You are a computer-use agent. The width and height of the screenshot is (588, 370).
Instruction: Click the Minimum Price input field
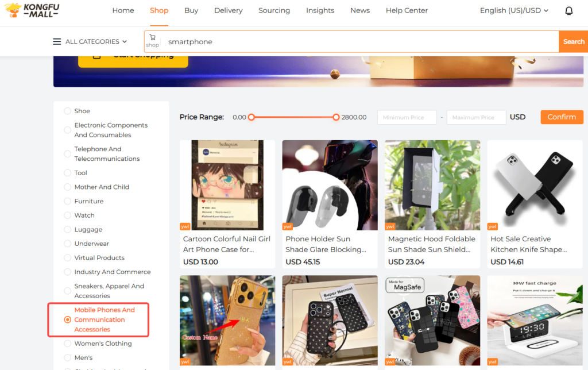407,117
